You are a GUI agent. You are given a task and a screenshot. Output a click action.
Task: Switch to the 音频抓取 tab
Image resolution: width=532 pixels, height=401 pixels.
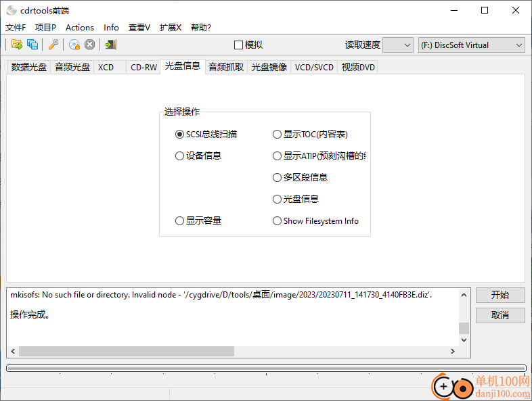point(226,67)
